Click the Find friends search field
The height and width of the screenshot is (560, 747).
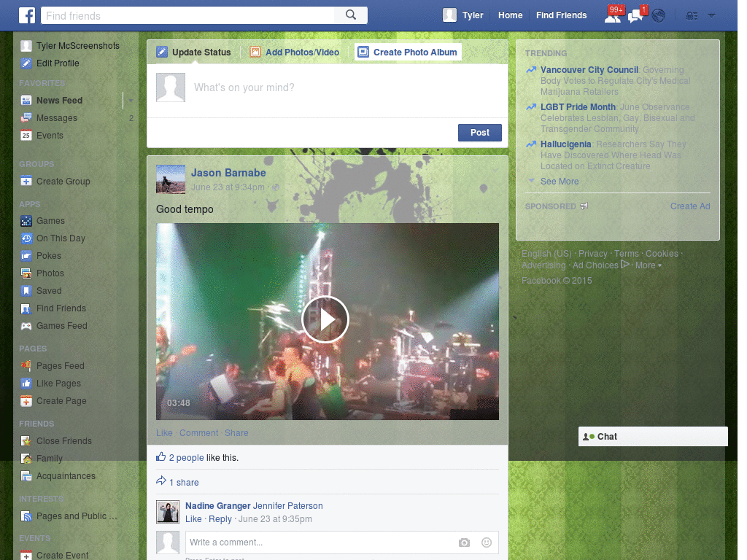coord(187,15)
